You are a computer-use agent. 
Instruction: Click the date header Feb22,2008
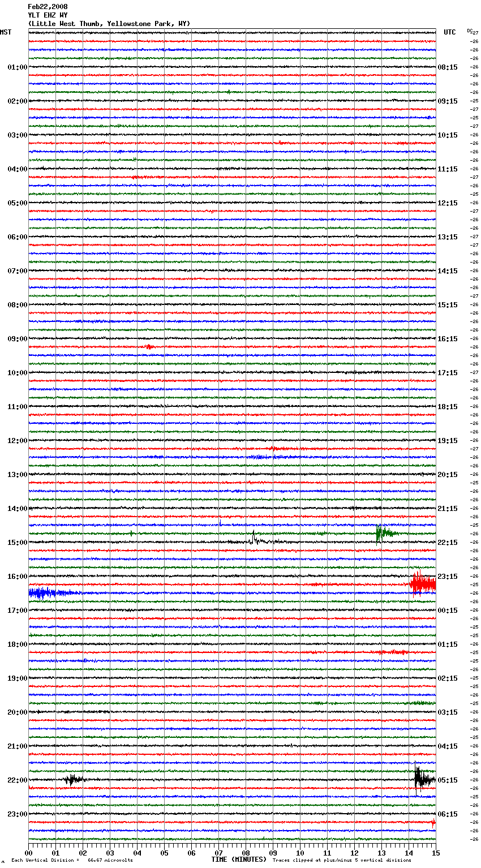tap(48, 7)
